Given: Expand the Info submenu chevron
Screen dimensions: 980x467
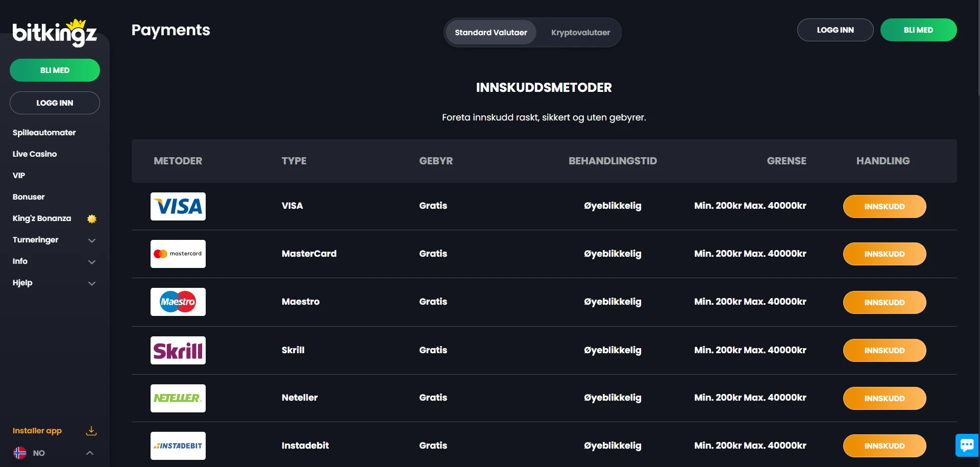Looking at the screenshot, I should click(92, 261).
